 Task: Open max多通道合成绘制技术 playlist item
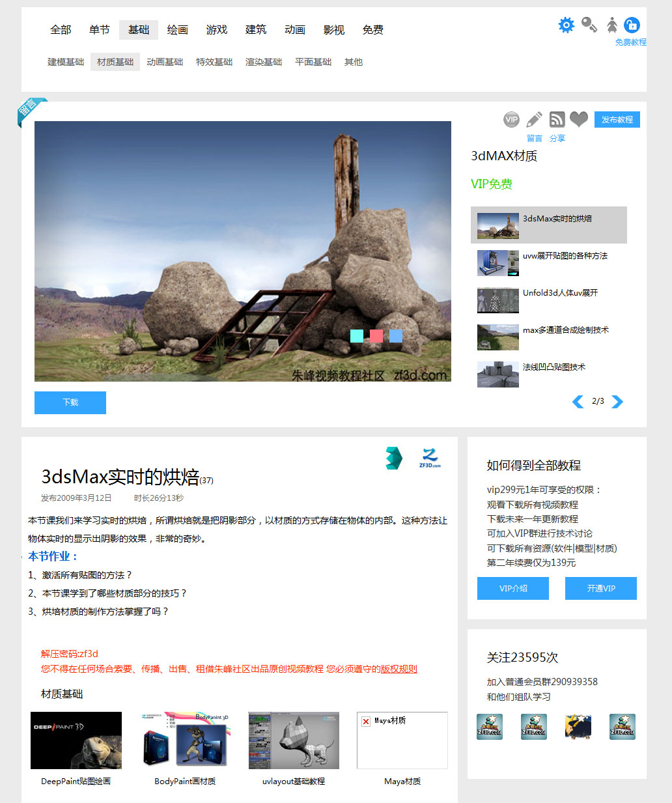click(549, 337)
